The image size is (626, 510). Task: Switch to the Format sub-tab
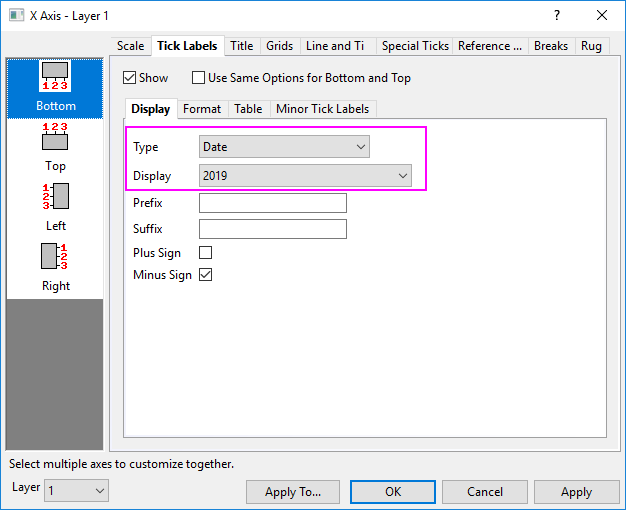click(x=202, y=109)
